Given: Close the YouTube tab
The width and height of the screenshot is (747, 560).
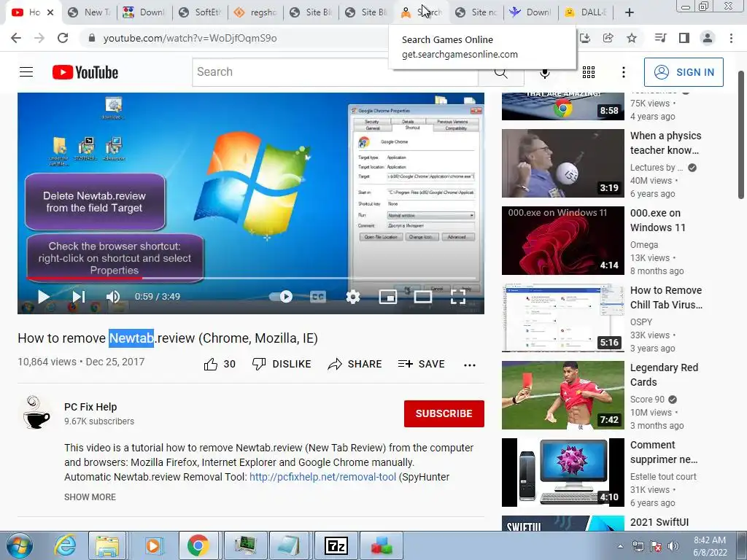Looking at the screenshot, I should (x=50, y=12).
